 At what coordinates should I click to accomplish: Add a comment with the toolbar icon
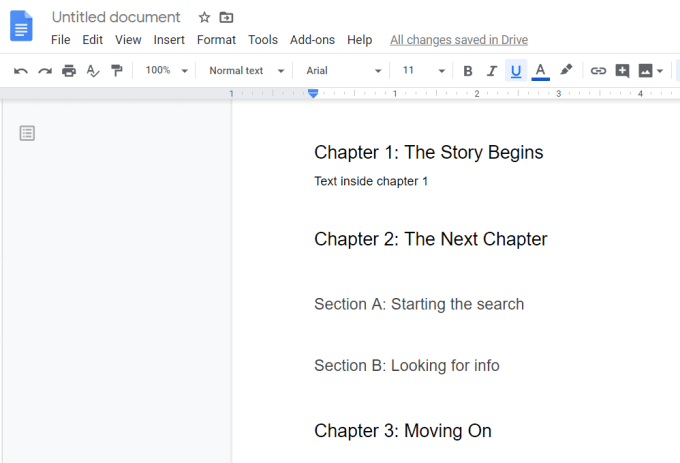pyautogui.click(x=622, y=71)
